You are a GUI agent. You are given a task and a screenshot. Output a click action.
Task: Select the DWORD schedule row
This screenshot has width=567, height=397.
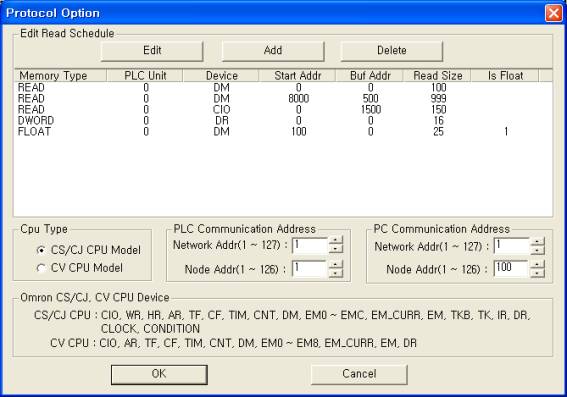click(283, 120)
